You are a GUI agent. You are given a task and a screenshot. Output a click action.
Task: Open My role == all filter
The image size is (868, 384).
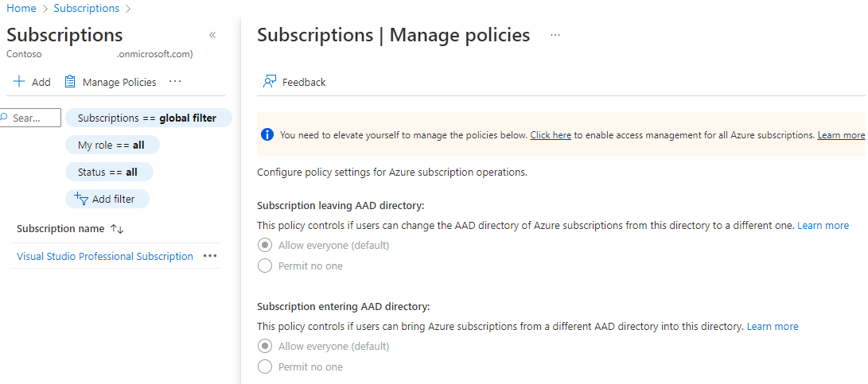click(x=112, y=145)
